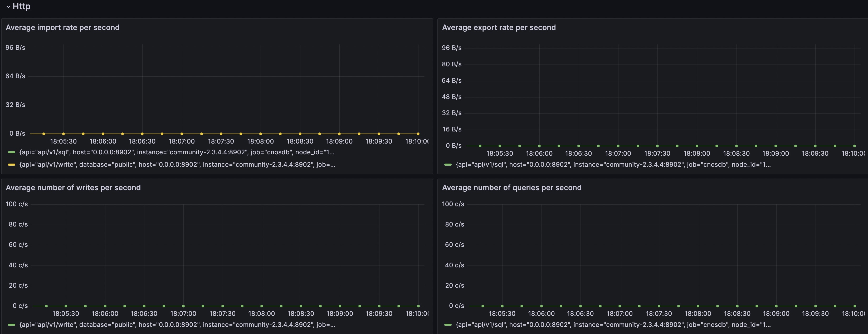This screenshot has height=334, width=868.
Task: Open Average number of queries per second title
Action: pyautogui.click(x=511, y=188)
